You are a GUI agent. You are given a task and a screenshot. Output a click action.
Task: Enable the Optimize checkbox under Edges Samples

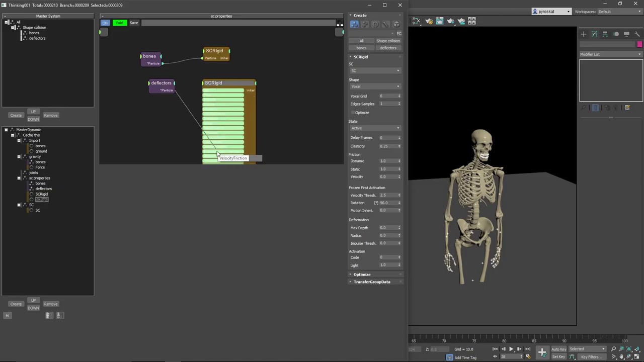[353, 113]
